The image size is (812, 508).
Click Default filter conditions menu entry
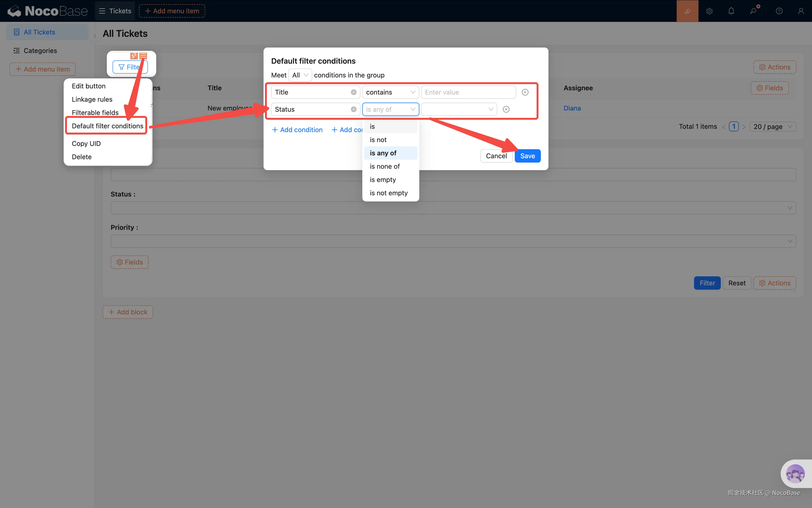pos(107,126)
